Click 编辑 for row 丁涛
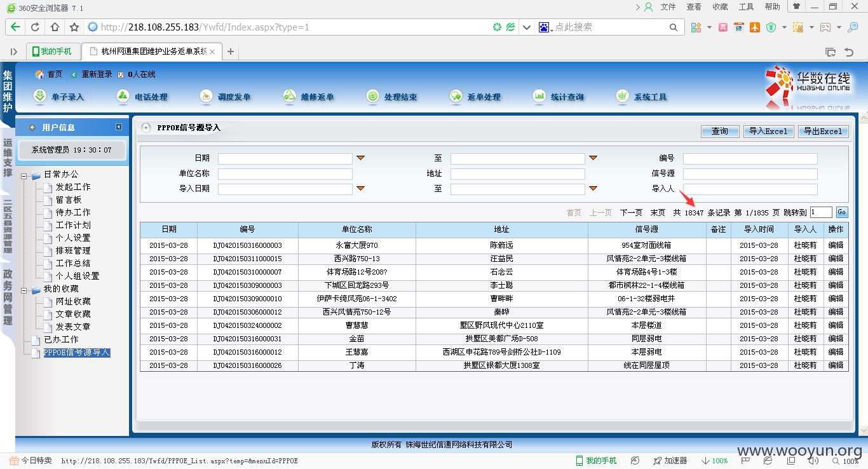 coord(836,365)
